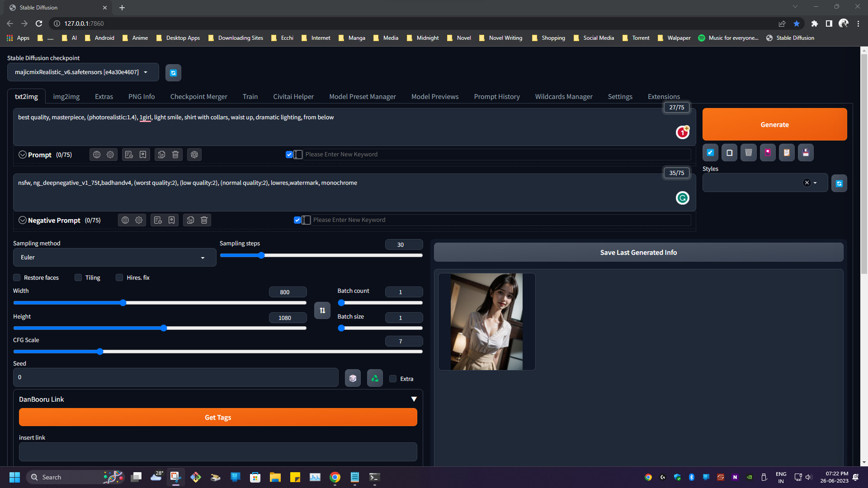868x488 pixels.
Task: Click the dice icon to randomize seed
Action: [353, 378]
